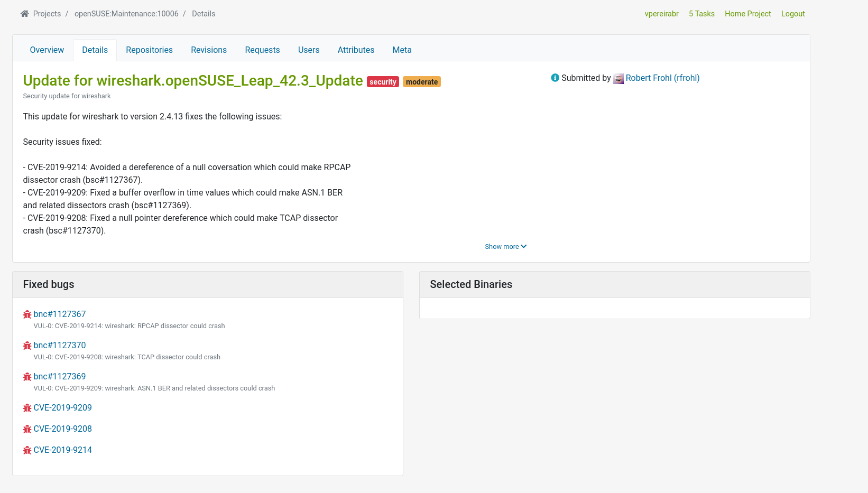
Task: Click the bug icon next to bnc#1127369
Action: click(27, 376)
